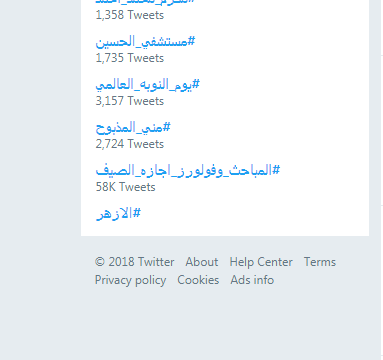
Task: Click the cut-off hashtag above 1,358 Tweets
Action: 145,2
